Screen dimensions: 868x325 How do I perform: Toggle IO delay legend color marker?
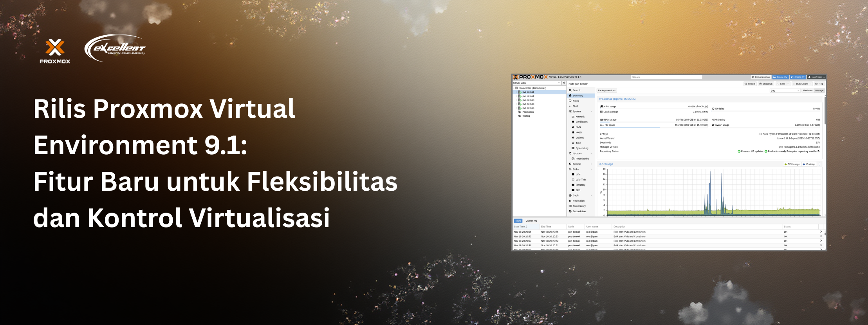[804, 164]
